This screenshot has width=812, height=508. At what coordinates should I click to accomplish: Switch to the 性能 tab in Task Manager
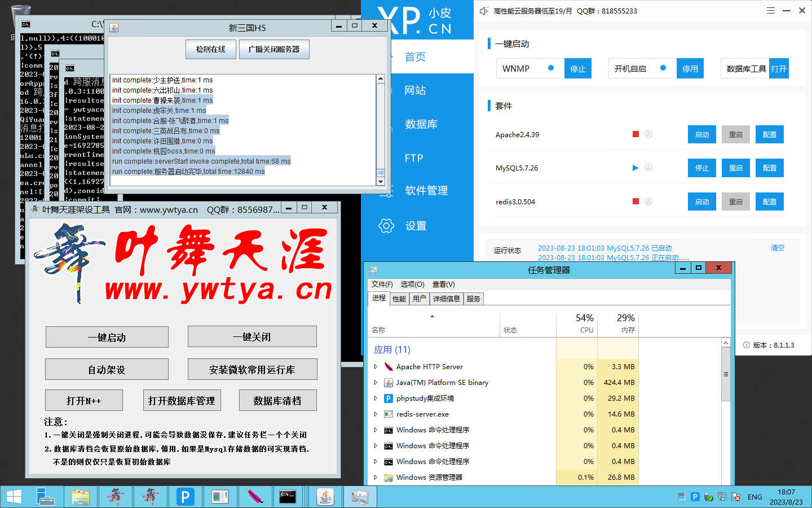click(399, 299)
